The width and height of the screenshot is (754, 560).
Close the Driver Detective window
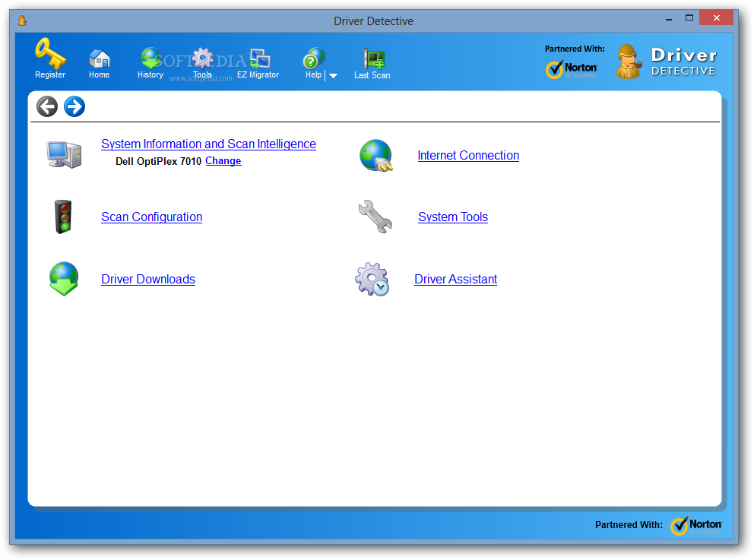tap(717, 17)
